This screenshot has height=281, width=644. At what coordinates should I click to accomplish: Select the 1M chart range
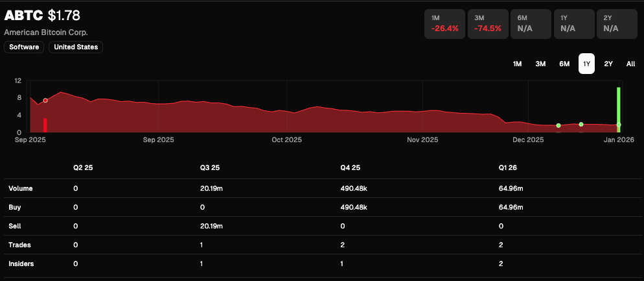(517, 64)
